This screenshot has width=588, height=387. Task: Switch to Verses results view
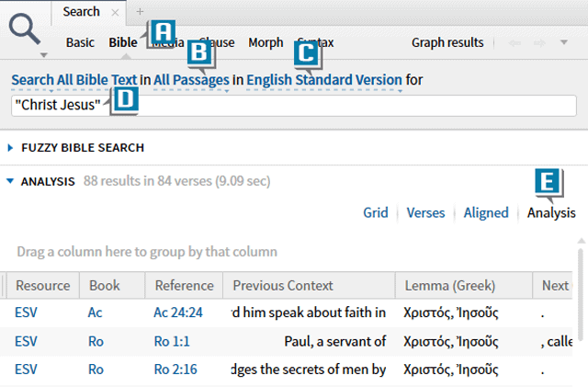(x=425, y=212)
